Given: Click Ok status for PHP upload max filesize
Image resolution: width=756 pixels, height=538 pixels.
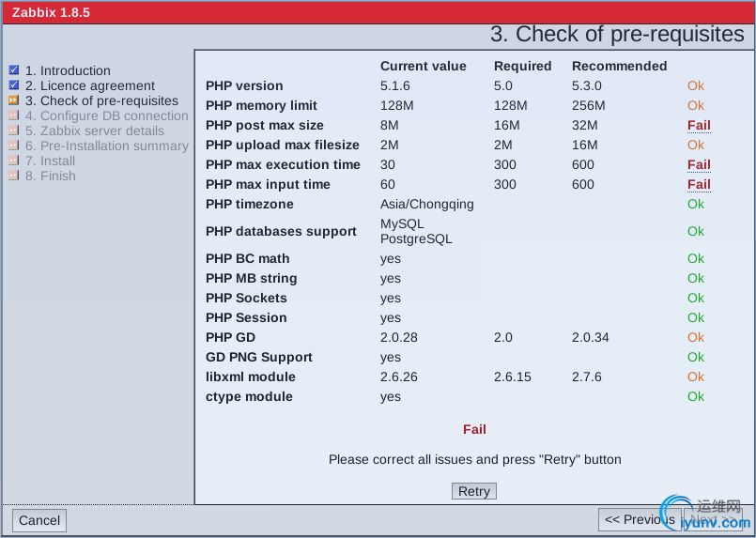Looking at the screenshot, I should click(x=696, y=146).
